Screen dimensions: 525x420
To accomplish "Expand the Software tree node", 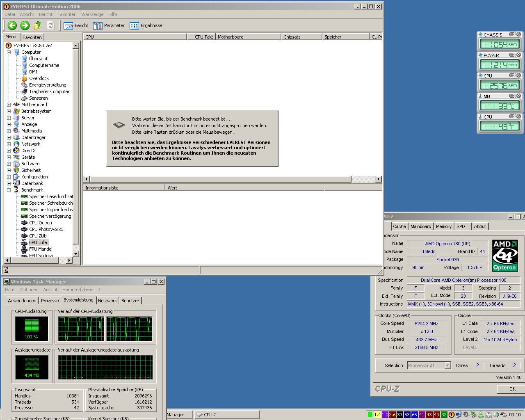I will (9, 164).
